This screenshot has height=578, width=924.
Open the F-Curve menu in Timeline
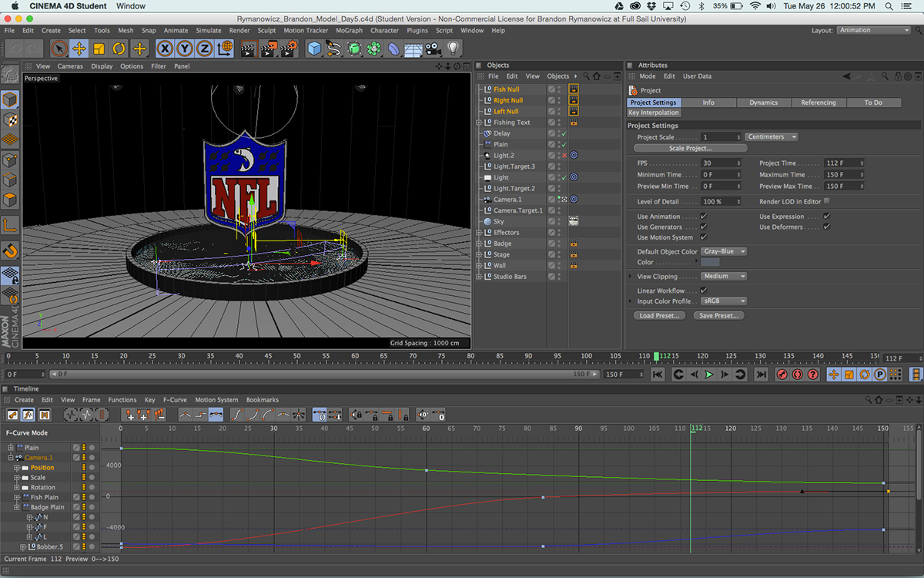pyautogui.click(x=175, y=400)
